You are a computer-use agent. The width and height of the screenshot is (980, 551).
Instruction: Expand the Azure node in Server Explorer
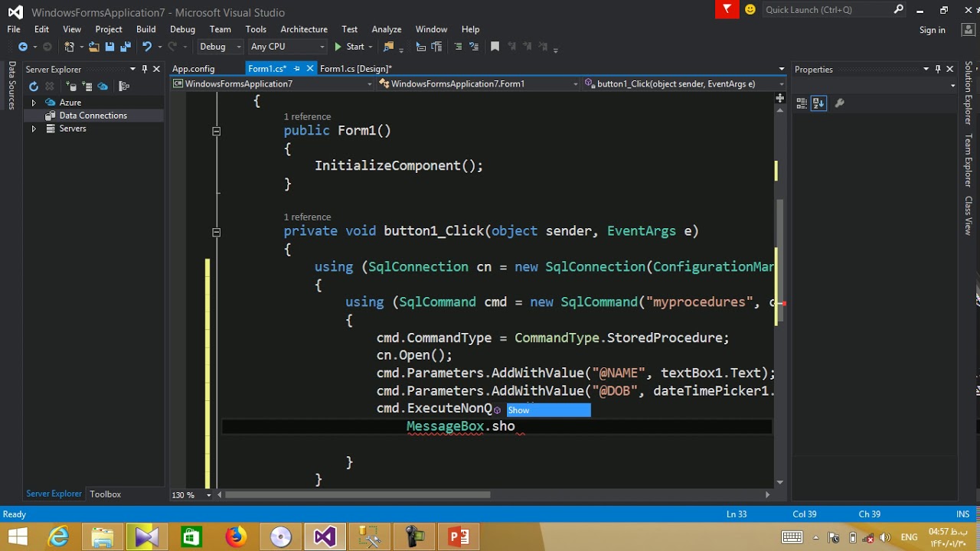click(x=33, y=103)
